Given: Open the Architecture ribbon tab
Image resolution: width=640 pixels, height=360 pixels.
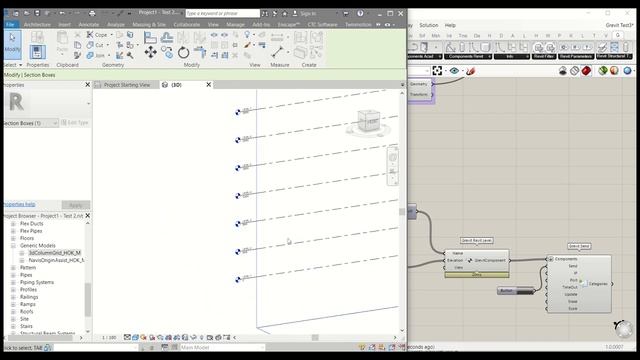Looking at the screenshot, I should pos(37,24).
